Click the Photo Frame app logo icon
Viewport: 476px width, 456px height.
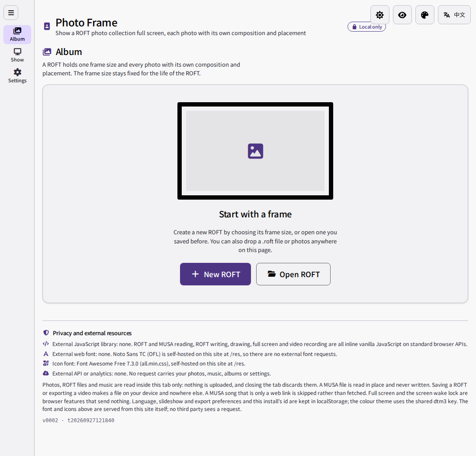pos(47,26)
